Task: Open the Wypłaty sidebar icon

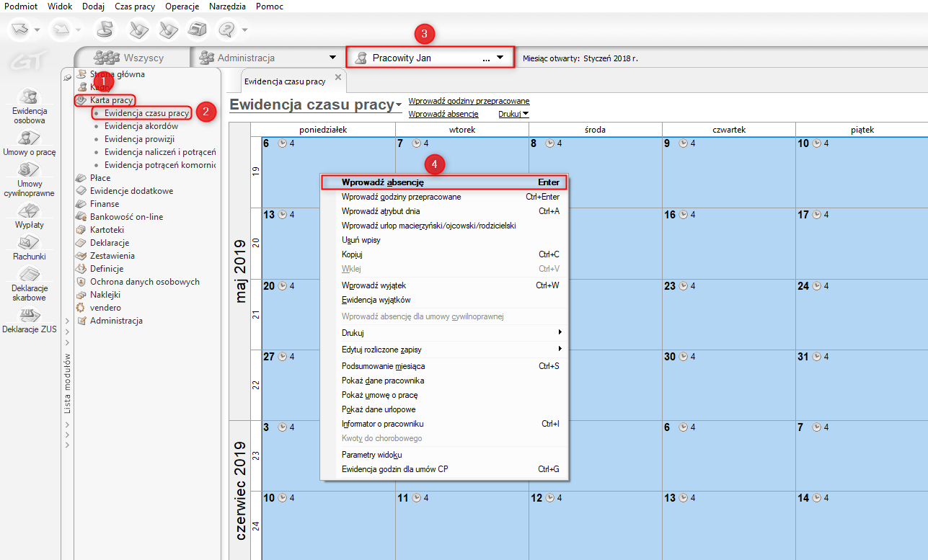Action: click(x=30, y=211)
